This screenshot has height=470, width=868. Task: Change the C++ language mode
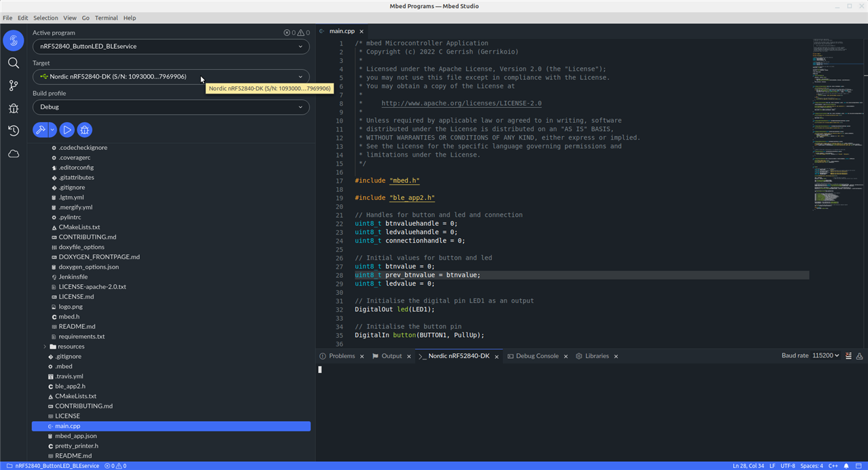(x=833, y=466)
